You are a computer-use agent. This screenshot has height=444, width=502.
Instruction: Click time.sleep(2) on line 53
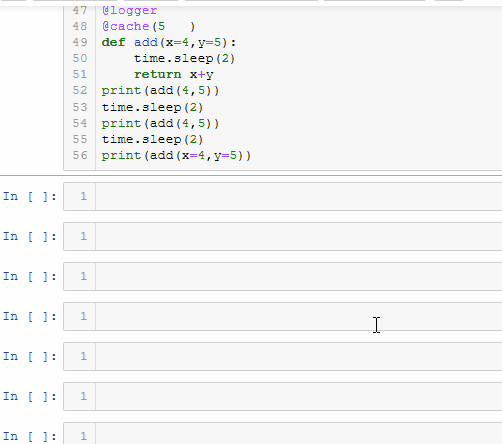coord(152,107)
